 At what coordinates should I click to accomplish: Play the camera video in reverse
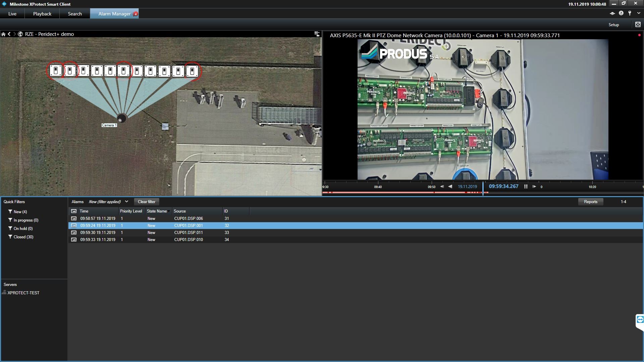(x=450, y=187)
